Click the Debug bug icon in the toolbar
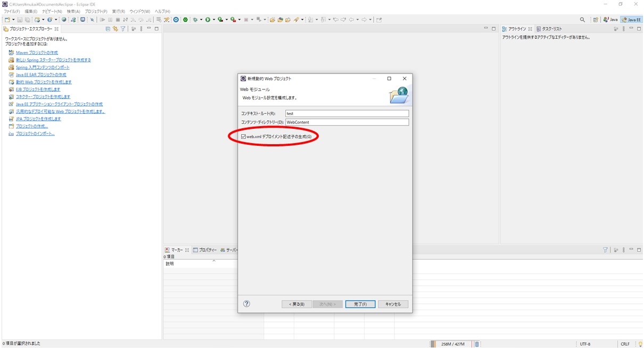This screenshot has width=644, height=348. coord(195,20)
